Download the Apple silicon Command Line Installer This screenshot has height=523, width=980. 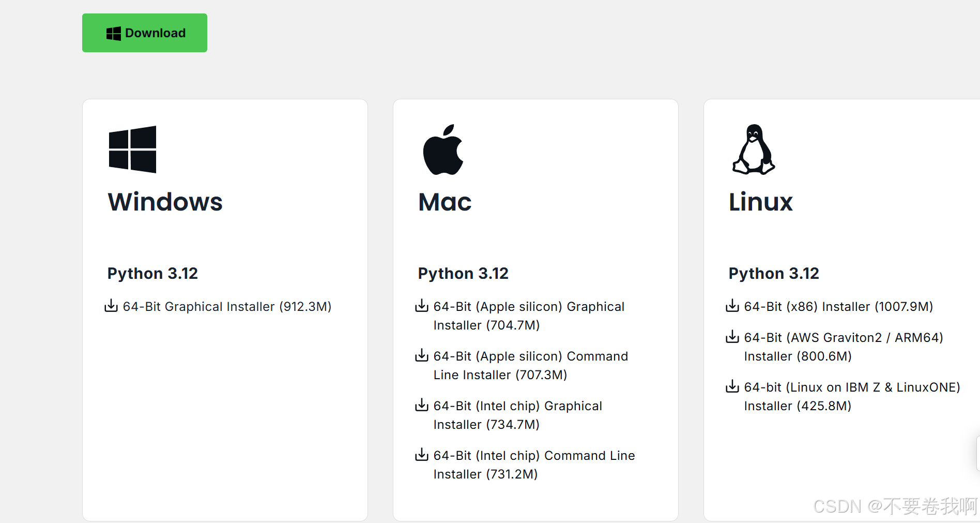coord(530,365)
